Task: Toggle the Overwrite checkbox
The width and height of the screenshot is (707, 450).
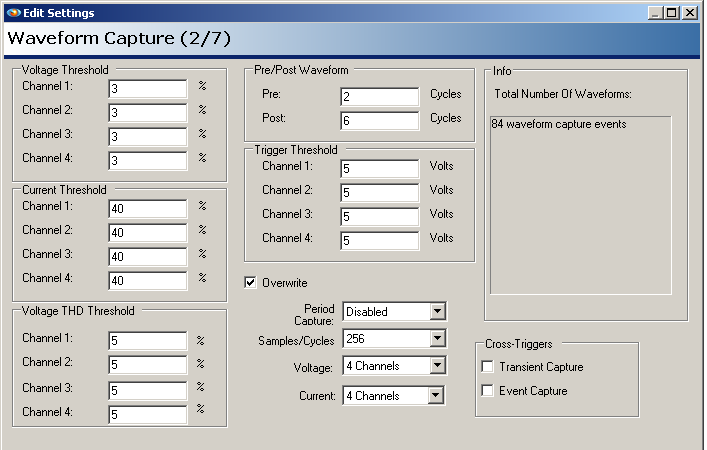Action: tap(250, 283)
